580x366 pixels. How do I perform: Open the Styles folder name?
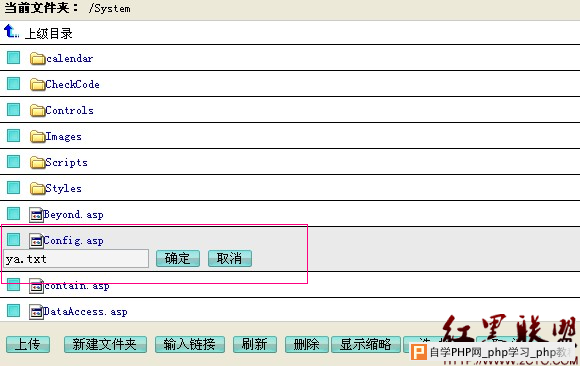click(x=64, y=188)
